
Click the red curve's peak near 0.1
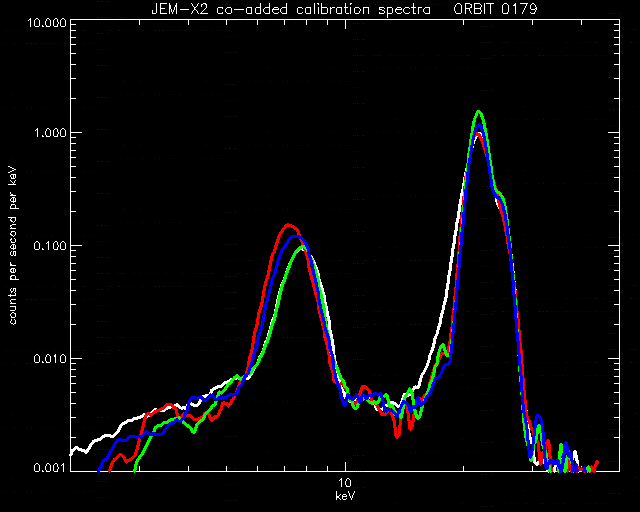click(289, 225)
